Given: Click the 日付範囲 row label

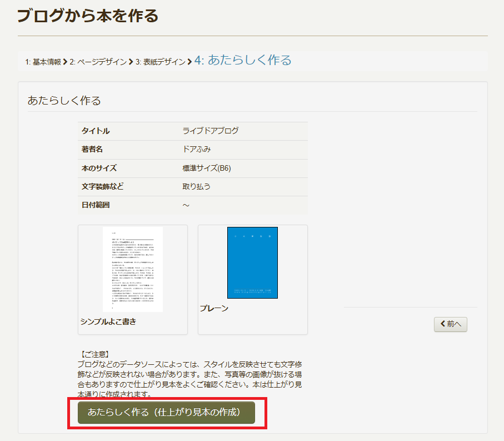Looking at the screenshot, I should [96, 205].
